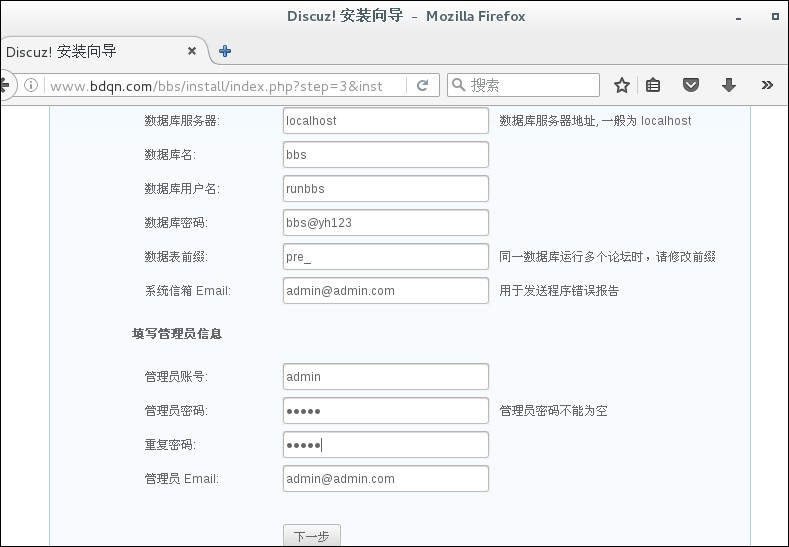Click the 重复密码 password field

[386, 445]
